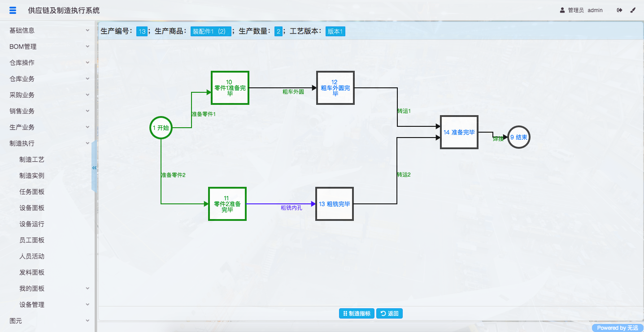Expand the 销售业务 menu

pyautogui.click(x=48, y=111)
